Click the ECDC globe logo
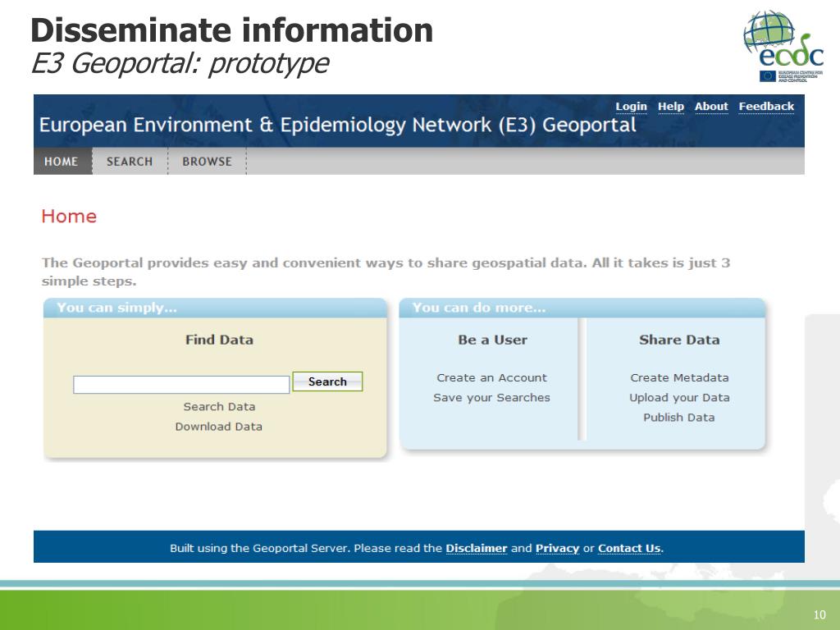The width and height of the screenshot is (840, 630). tap(783, 47)
